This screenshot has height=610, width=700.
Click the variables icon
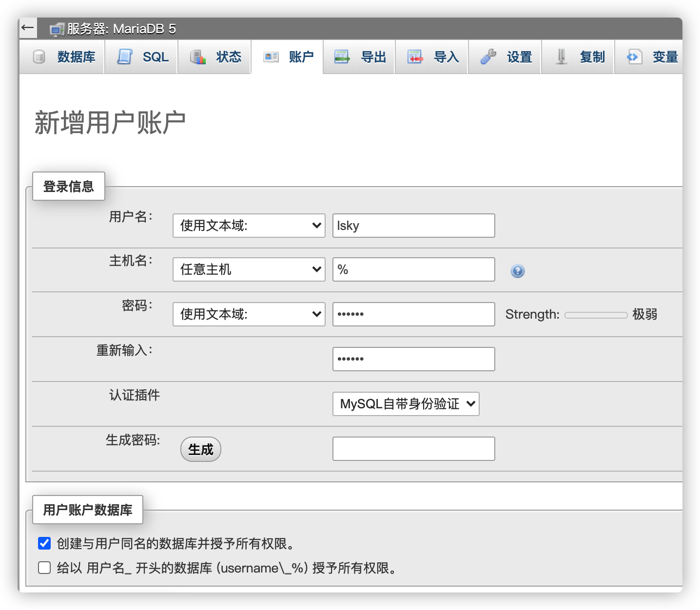tap(634, 57)
